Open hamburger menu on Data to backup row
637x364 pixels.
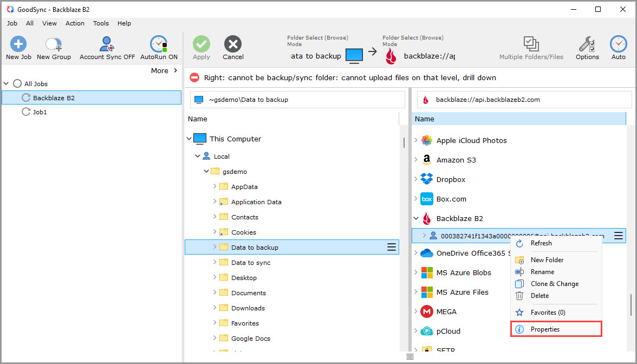click(x=391, y=247)
